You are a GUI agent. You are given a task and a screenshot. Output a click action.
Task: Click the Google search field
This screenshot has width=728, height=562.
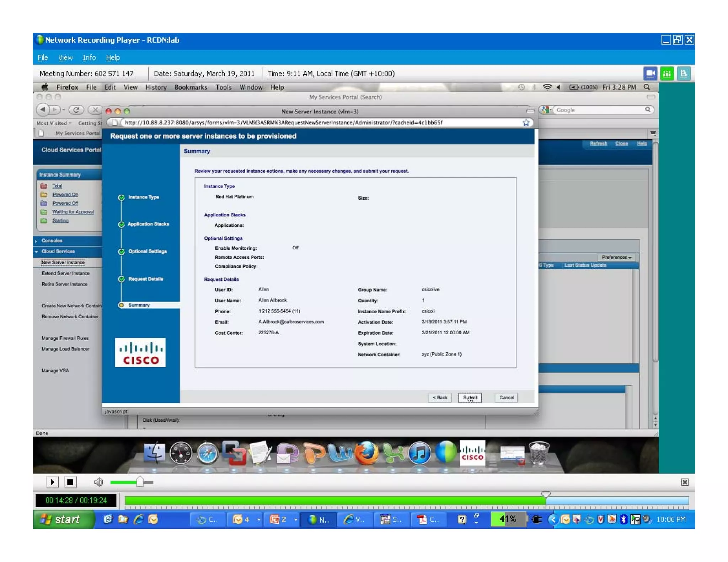[x=600, y=110]
